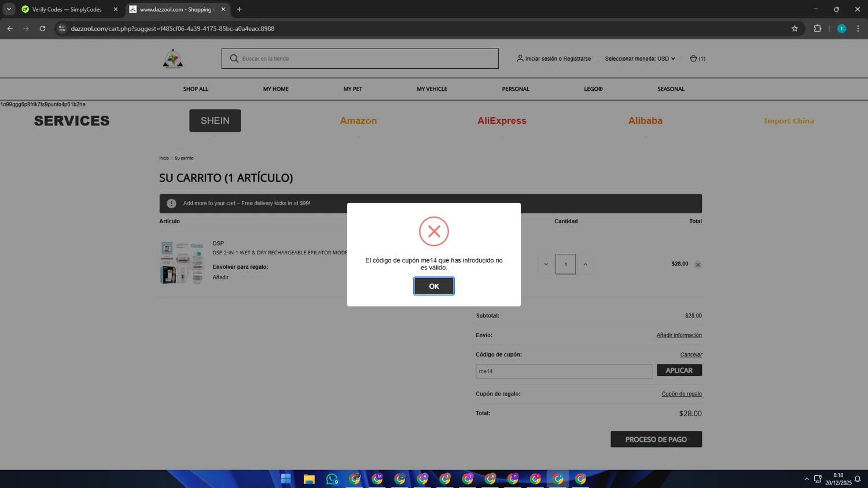This screenshot has height=488, width=868.
Task: Open the Chrome three-dot menu
Action: (858, 28)
